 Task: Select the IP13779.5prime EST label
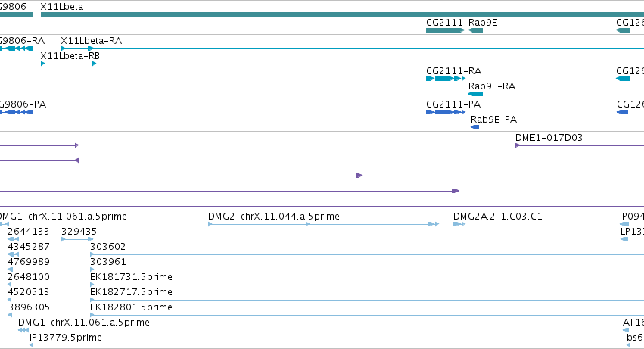pyautogui.click(x=65, y=338)
